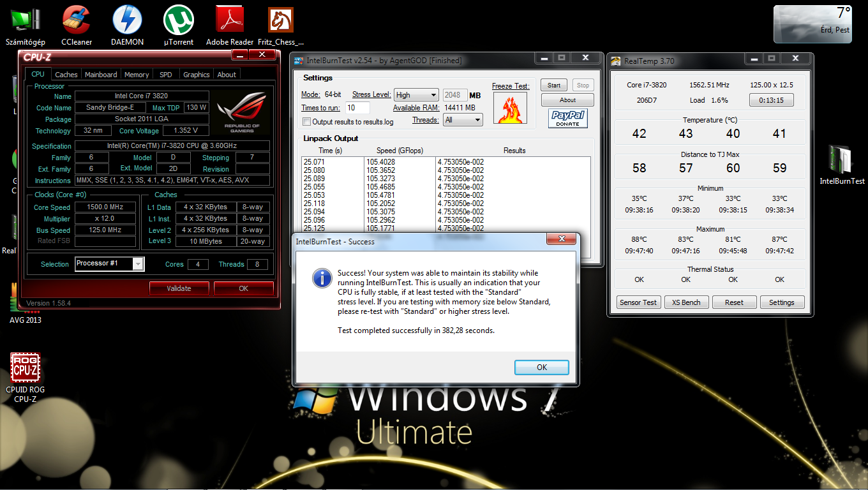Open the Számítógép desktop icon
Viewport: 868px width, 490px height.
tap(26, 26)
